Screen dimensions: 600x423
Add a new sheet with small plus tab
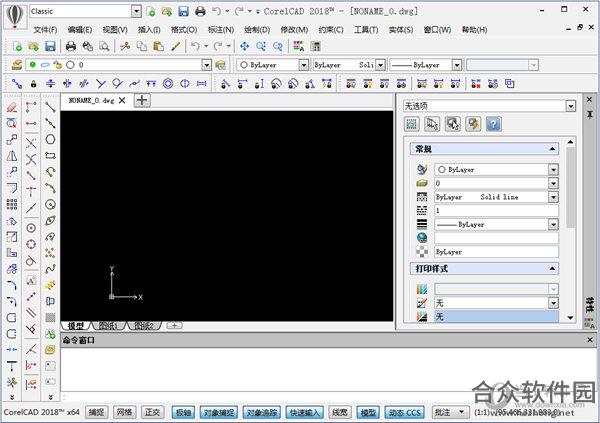pos(174,325)
